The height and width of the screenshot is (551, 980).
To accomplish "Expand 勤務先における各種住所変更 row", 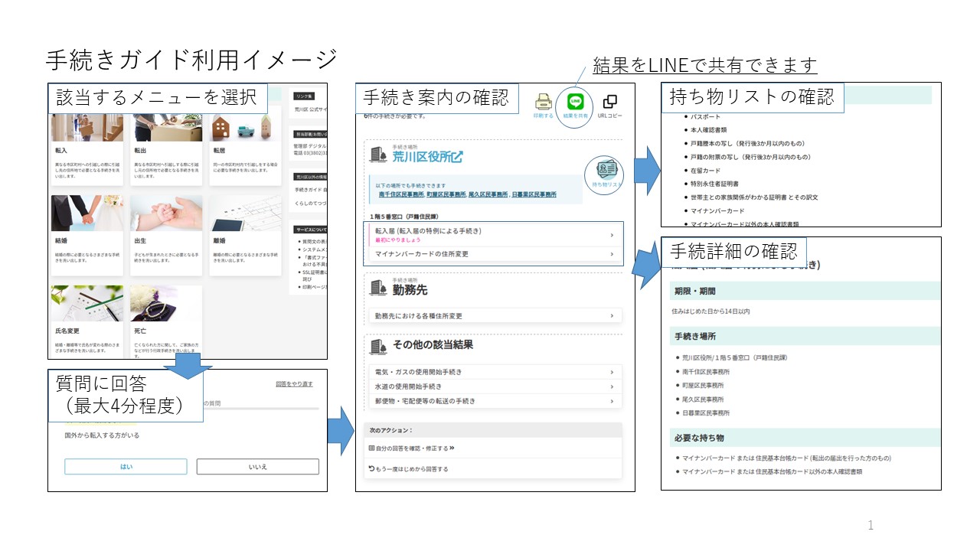I will click(494, 315).
